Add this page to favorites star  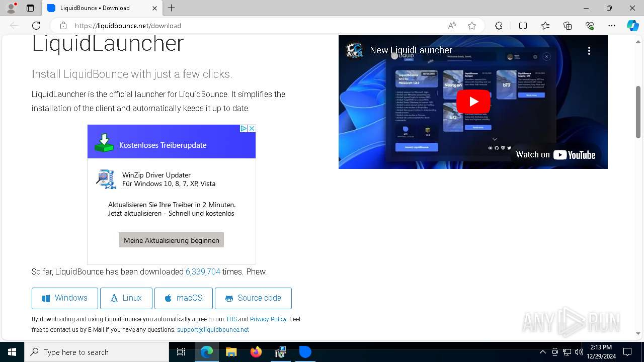(472, 26)
